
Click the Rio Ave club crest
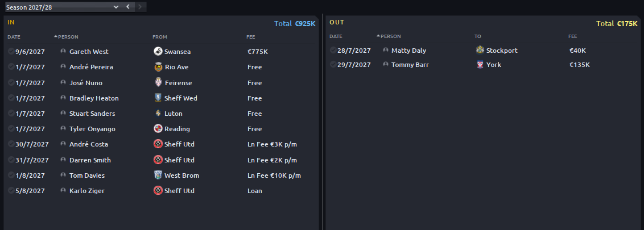coord(158,67)
